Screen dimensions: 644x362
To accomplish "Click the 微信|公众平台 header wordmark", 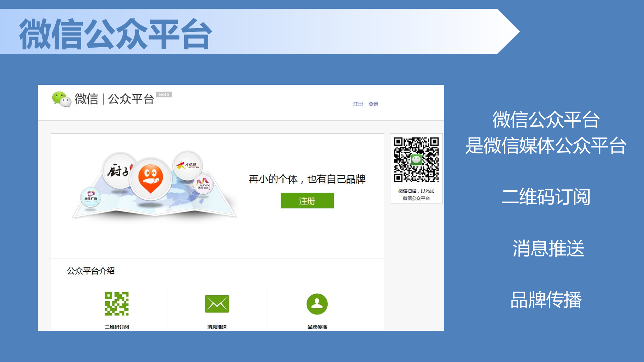I will tap(114, 99).
